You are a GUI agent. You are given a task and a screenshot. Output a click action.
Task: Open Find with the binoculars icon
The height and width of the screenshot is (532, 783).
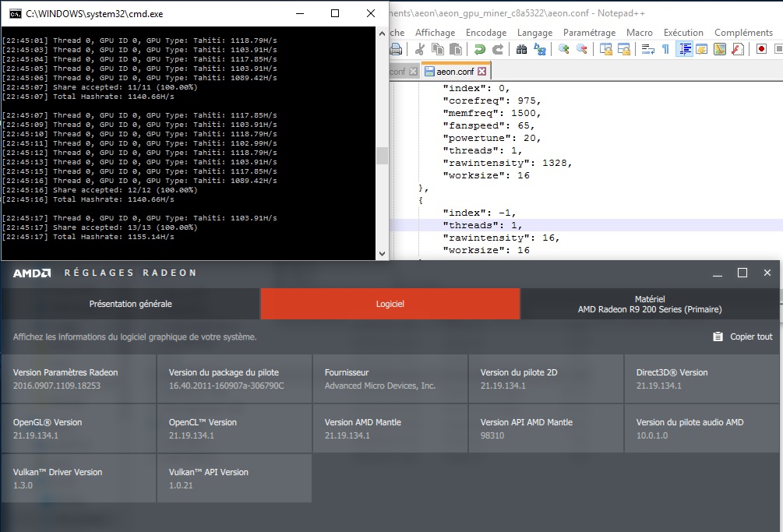522,49
